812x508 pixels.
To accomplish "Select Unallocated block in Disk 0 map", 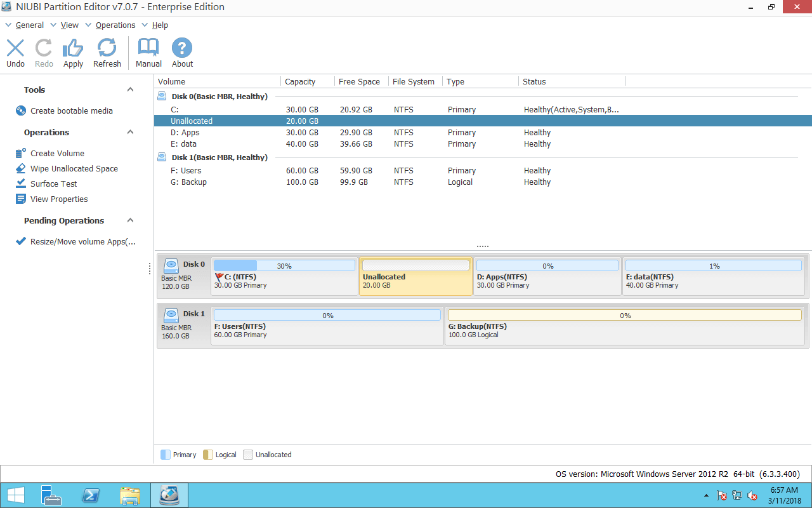I will (x=416, y=276).
